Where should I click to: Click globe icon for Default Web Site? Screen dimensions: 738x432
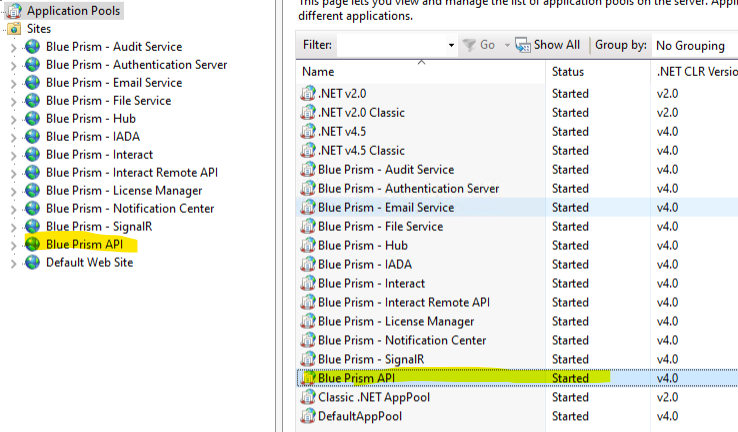pos(32,262)
